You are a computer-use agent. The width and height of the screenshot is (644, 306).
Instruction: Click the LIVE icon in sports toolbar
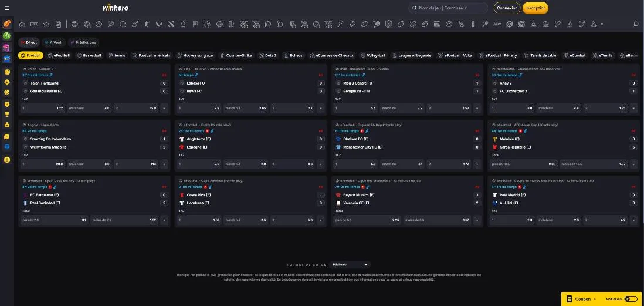click(x=34, y=24)
